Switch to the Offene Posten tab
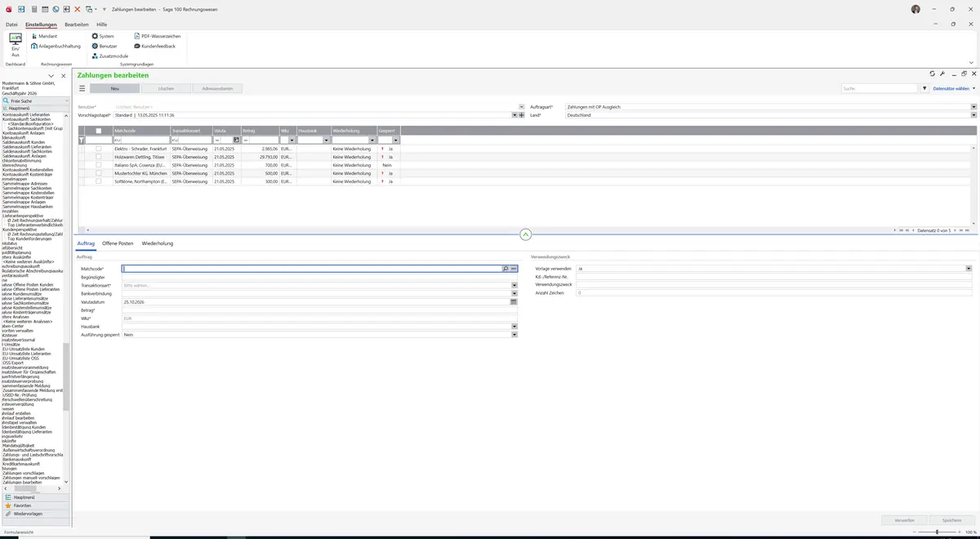Screen dimensions: 980x539 coord(118,243)
